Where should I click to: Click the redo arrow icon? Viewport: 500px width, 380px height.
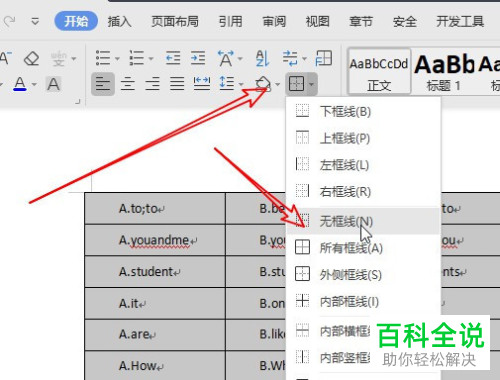click(x=10, y=22)
